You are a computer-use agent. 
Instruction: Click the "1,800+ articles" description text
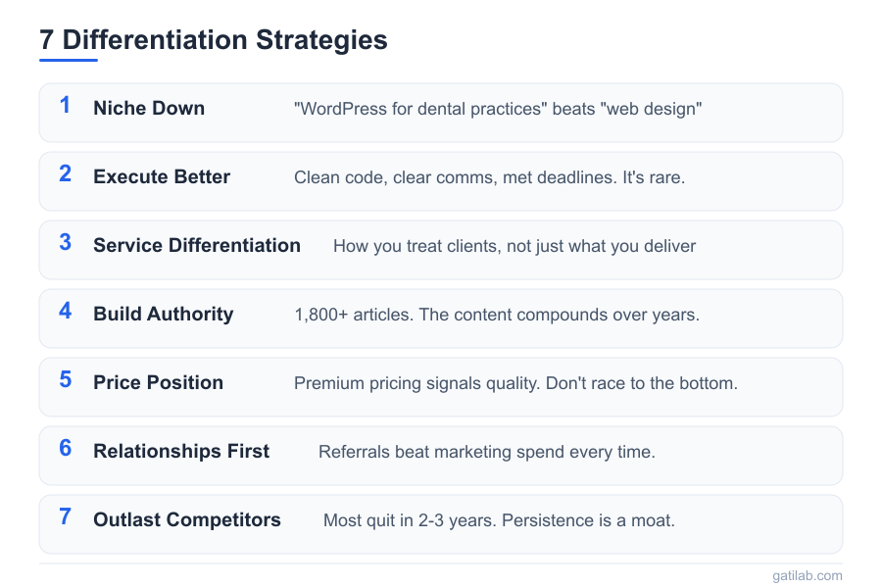(497, 315)
